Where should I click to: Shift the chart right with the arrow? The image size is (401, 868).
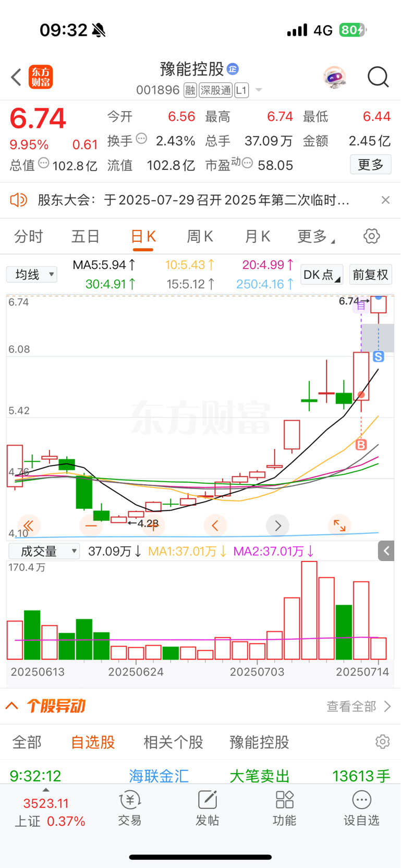[277, 525]
